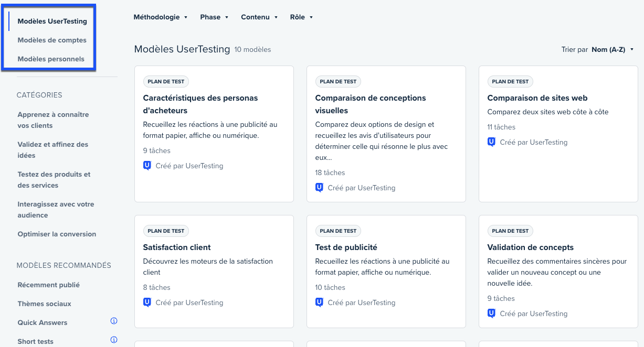Click the info icon beside Quick Answers

point(114,321)
